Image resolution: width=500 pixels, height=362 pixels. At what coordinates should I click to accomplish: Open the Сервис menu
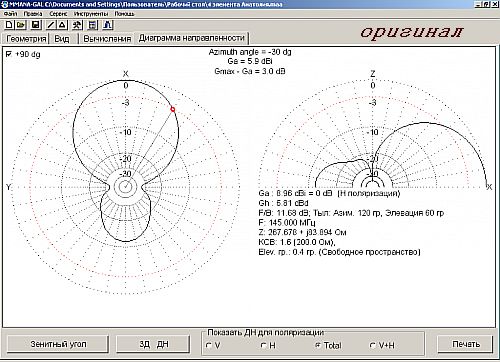[58, 14]
